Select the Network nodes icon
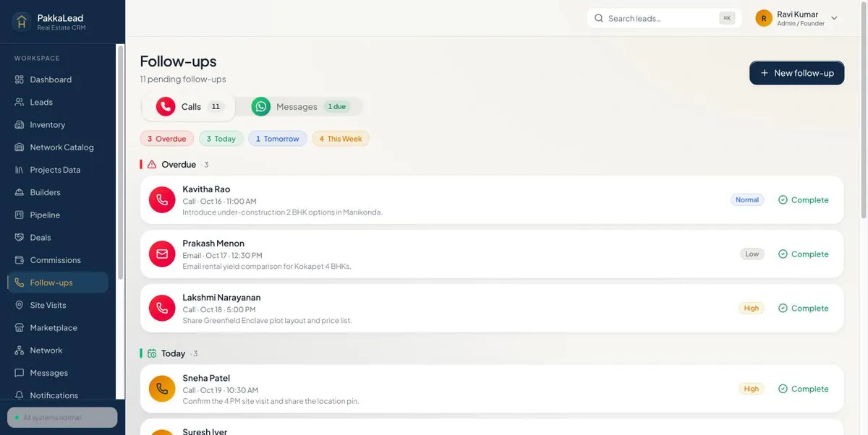The image size is (868, 435). [20, 350]
